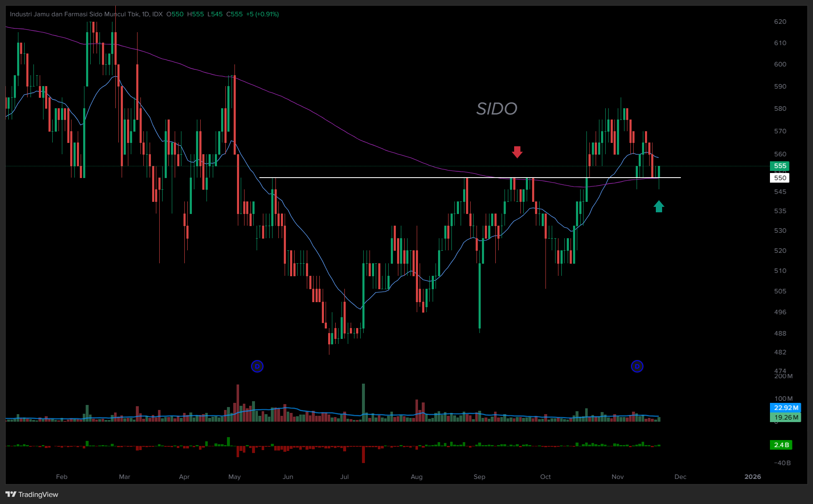Select the SIDO text annotation

497,109
